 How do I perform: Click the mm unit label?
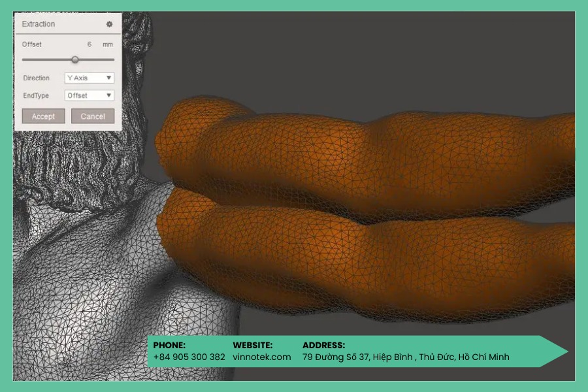(x=108, y=44)
